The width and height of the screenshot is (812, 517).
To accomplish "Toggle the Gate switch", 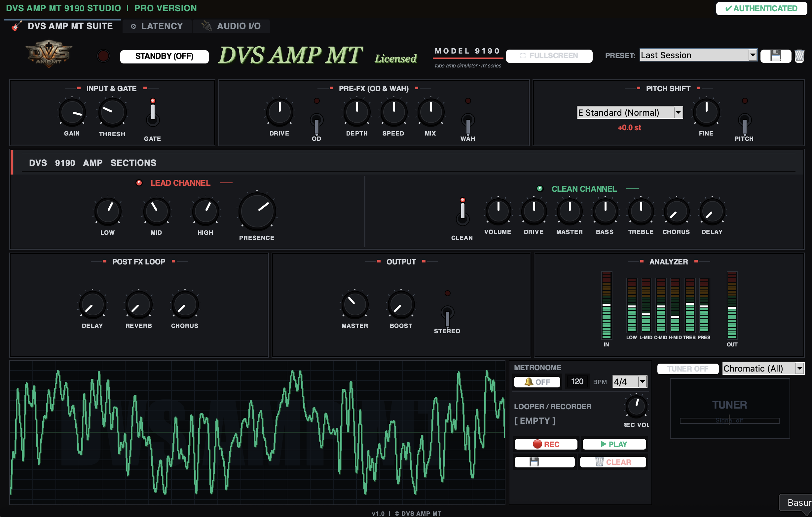I will pos(153,113).
